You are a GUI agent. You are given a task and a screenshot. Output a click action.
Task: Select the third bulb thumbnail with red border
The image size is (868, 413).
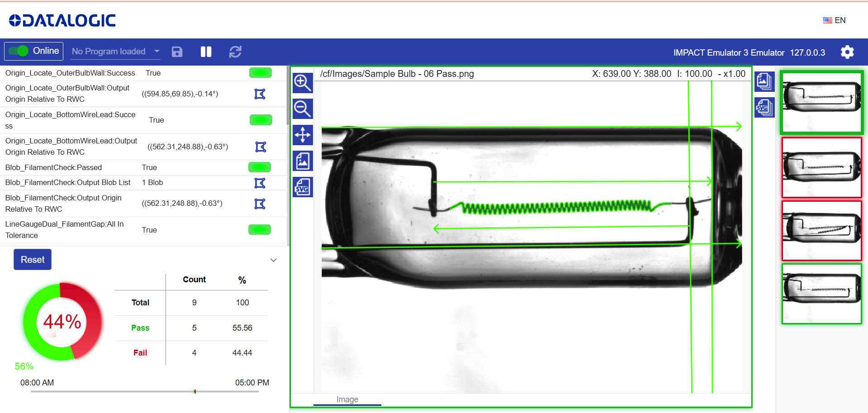(x=821, y=231)
